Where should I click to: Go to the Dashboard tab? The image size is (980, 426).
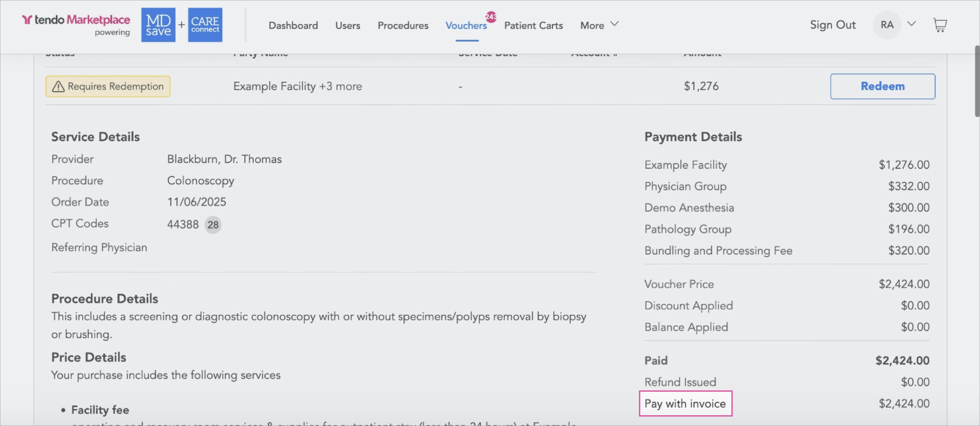(x=293, y=25)
